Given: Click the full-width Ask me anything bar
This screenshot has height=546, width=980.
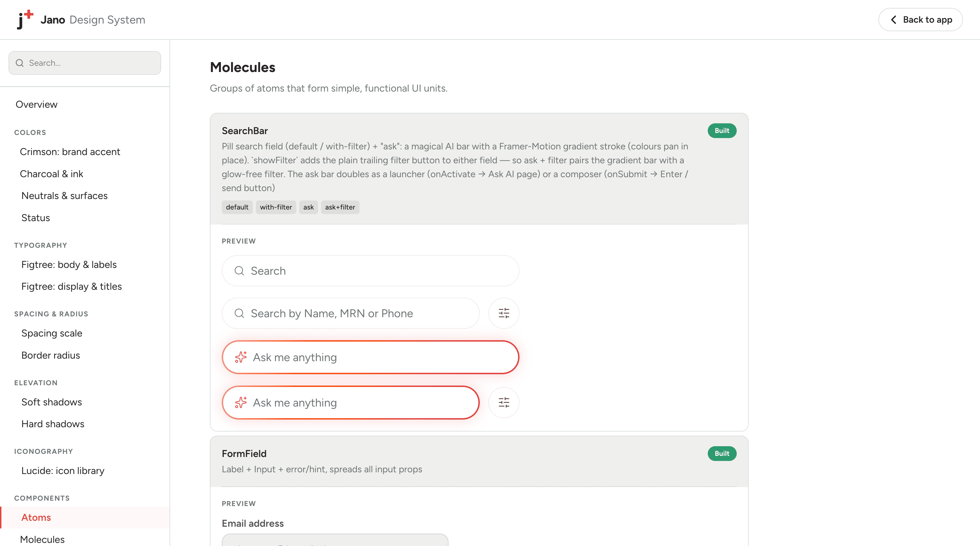Looking at the screenshot, I should (x=371, y=357).
